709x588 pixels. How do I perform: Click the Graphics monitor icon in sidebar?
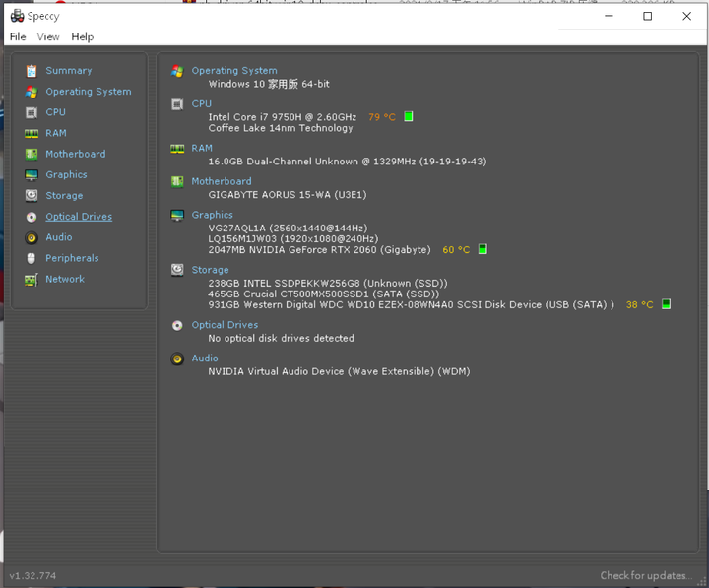point(32,175)
